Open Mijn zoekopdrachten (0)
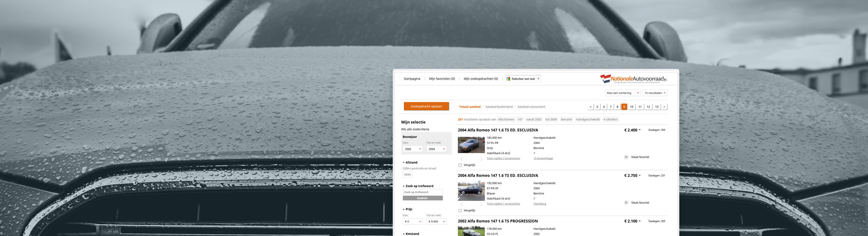Screen dimensions: 868x236 click(x=481, y=79)
